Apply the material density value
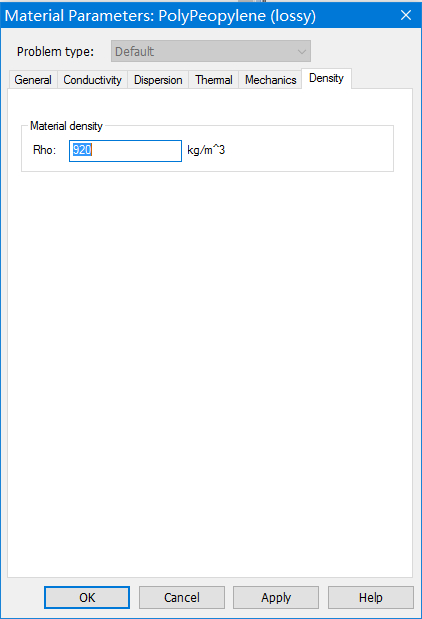 pyautogui.click(x=276, y=597)
